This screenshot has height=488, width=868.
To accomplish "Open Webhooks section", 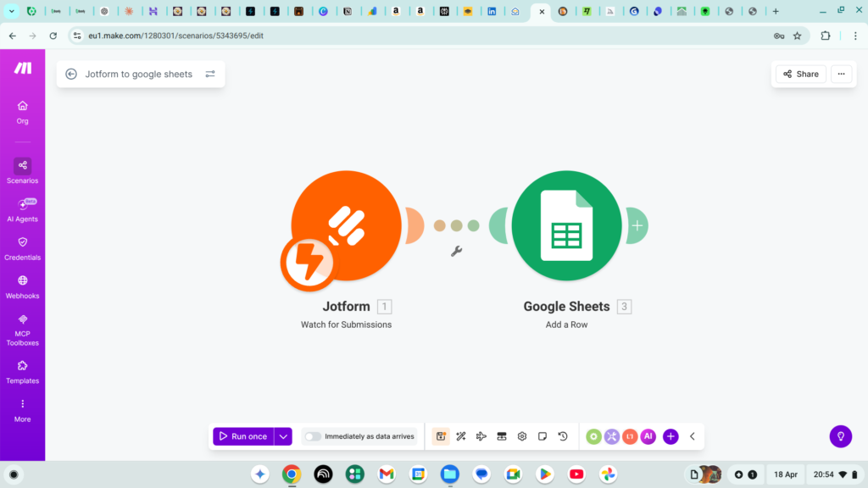I will click(22, 287).
